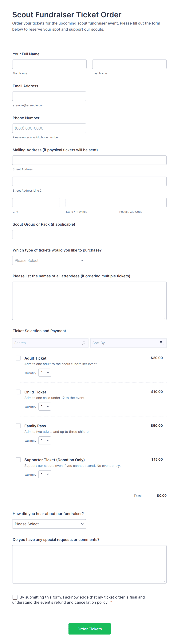Open the 'How did you hear' dropdown
This screenshot has height=644, width=177.
[49, 524]
